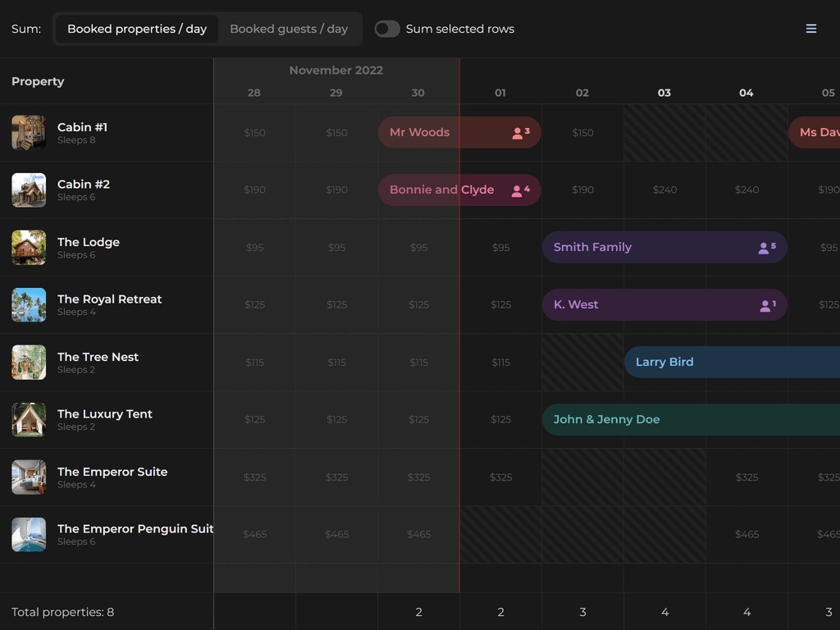This screenshot has width=840, height=630.
Task: Select the date 02 column header
Action: tap(582, 93)
